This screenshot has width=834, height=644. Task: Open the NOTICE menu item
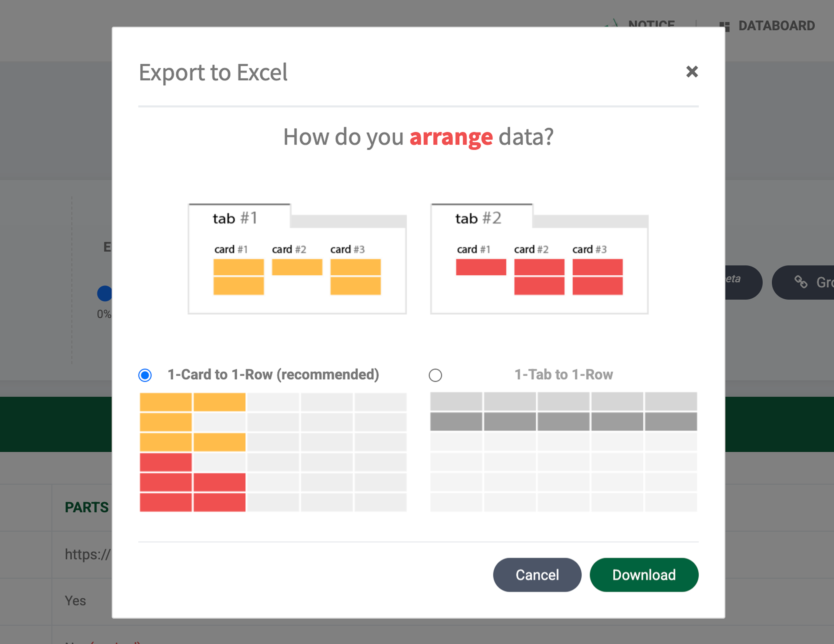(x=651, y=23)
